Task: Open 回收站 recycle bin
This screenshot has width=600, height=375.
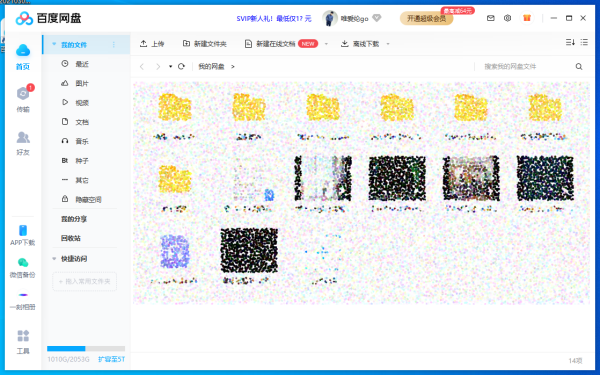Action: coord(71,238)
